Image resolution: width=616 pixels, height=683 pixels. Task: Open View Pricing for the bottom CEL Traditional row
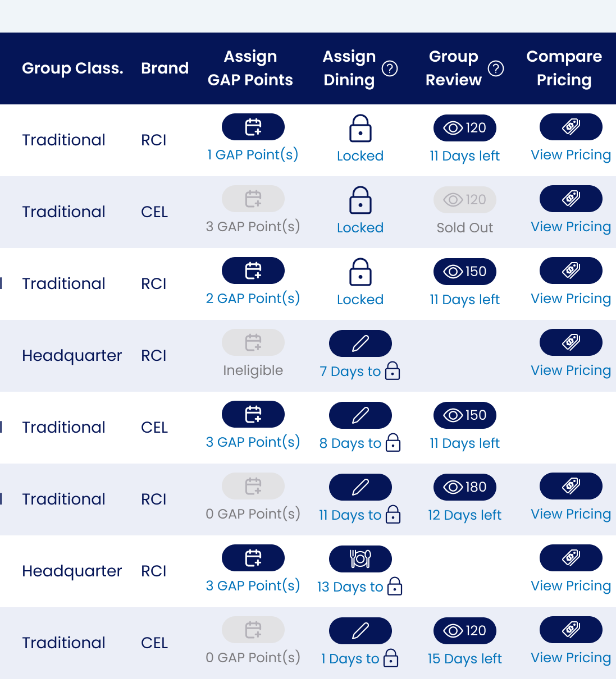coord(571,631)
